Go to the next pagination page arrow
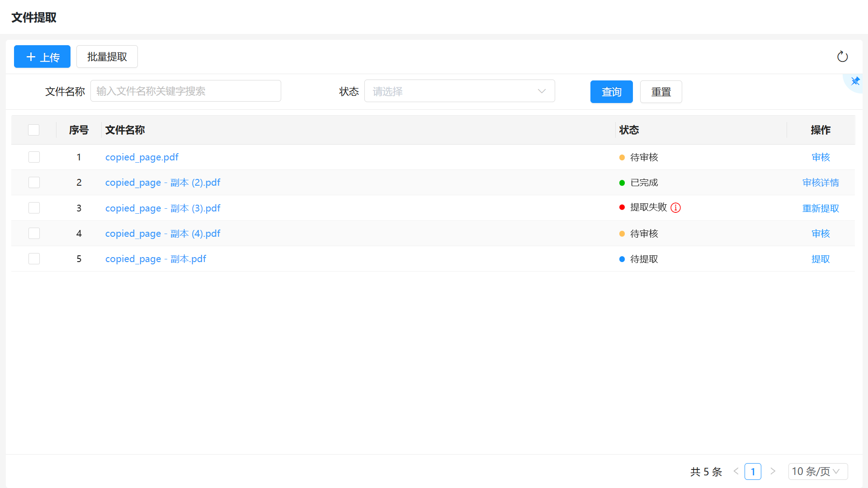The width and height of the screenshot is (868, 488). tap(773, 471)
